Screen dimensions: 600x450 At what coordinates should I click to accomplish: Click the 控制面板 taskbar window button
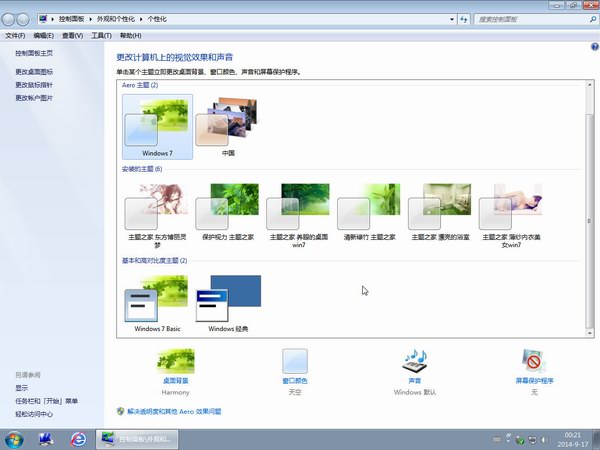click(137, 439)
